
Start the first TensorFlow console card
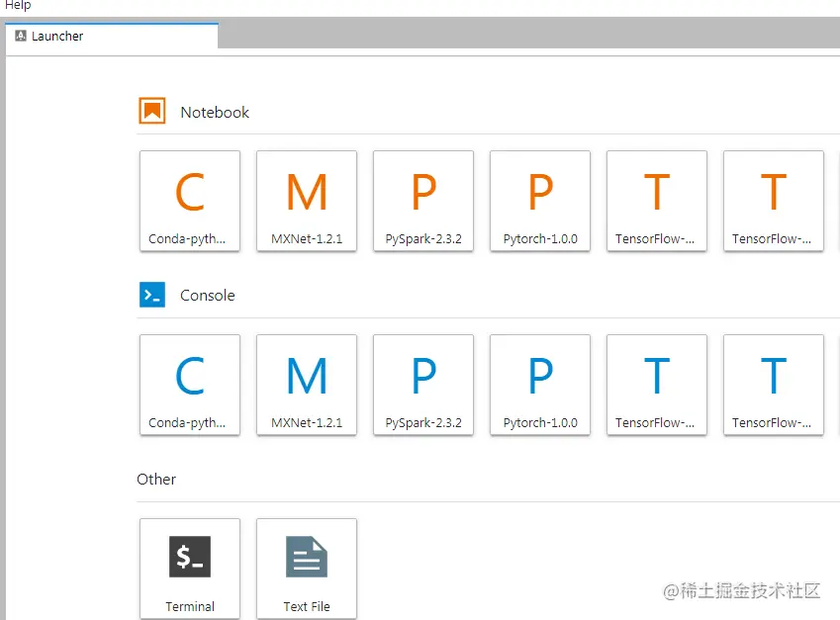(657, 385)
